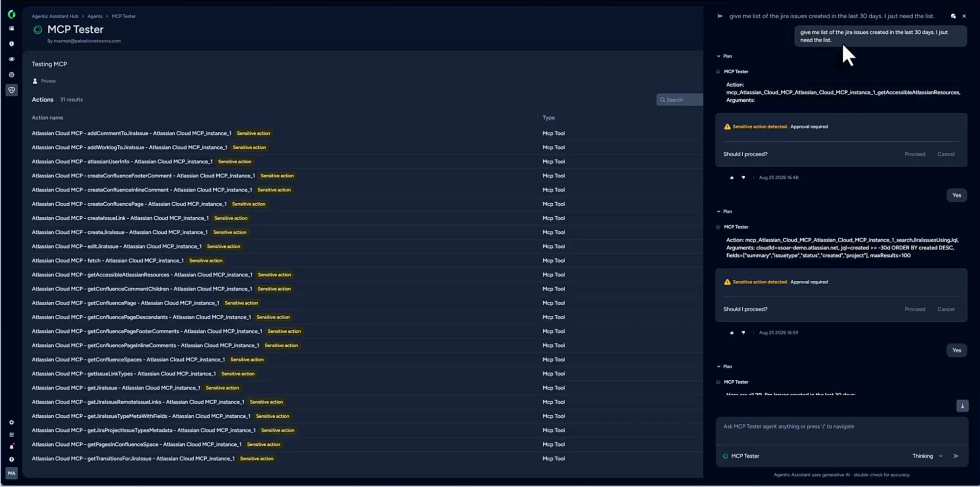Collapse the chat panel with arrow icon

720,16
